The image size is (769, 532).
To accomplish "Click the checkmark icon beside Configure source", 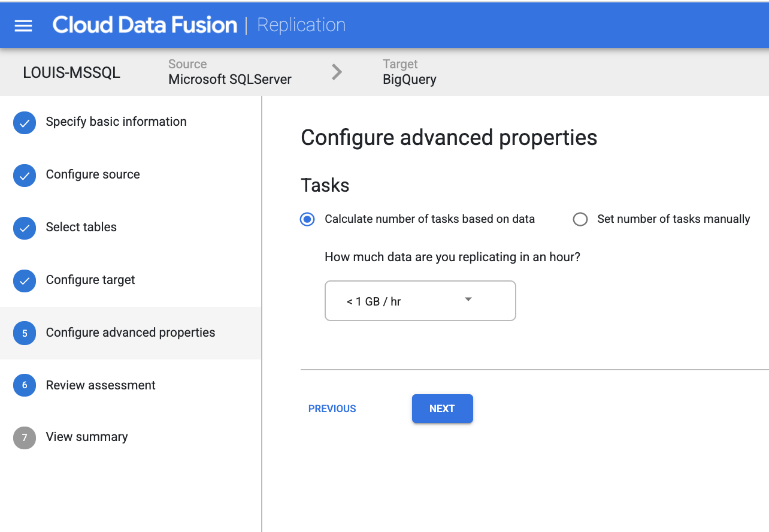I will (25, 176).
